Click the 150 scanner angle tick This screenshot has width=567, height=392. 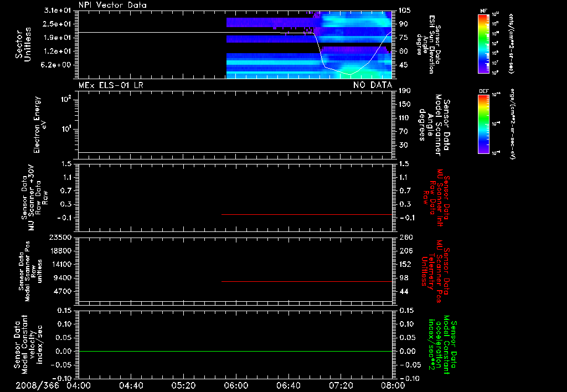pos(405,104)
